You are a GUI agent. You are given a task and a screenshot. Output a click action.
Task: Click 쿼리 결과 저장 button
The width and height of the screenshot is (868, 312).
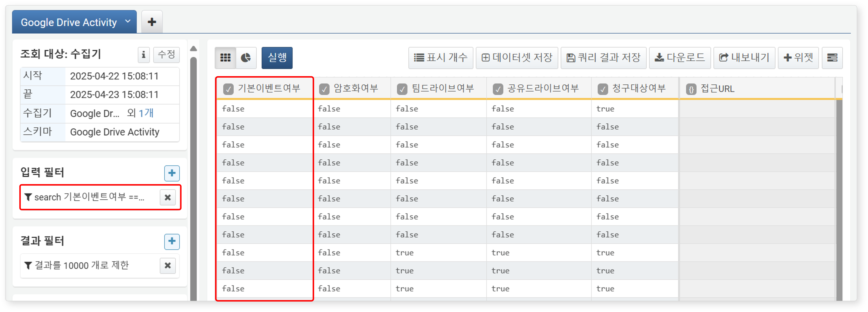604,58
